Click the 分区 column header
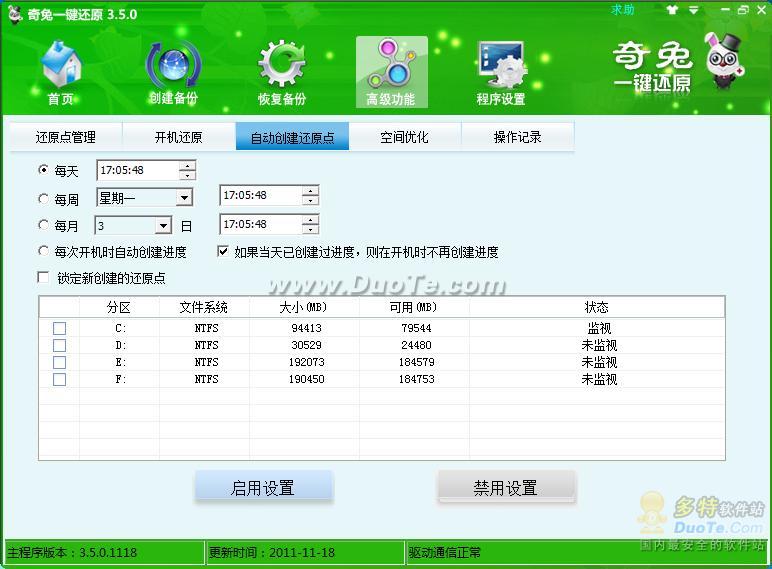Screen dimensions: 772x569 (x=119, y=308)
